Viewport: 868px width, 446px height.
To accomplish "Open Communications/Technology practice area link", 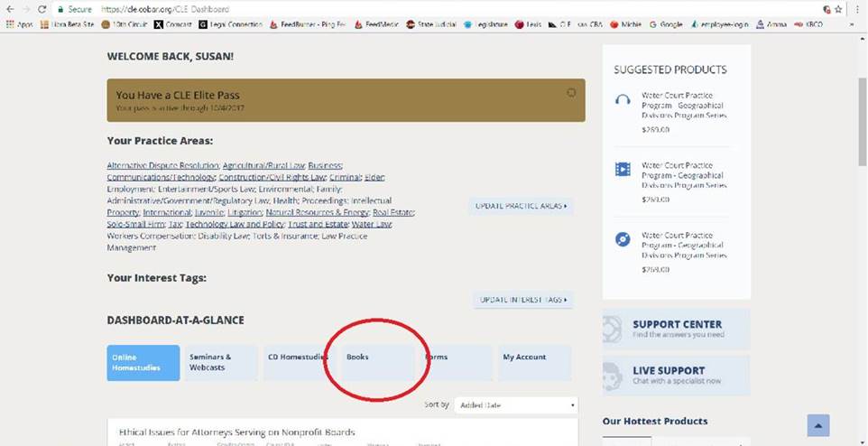I will coord(162,177).
